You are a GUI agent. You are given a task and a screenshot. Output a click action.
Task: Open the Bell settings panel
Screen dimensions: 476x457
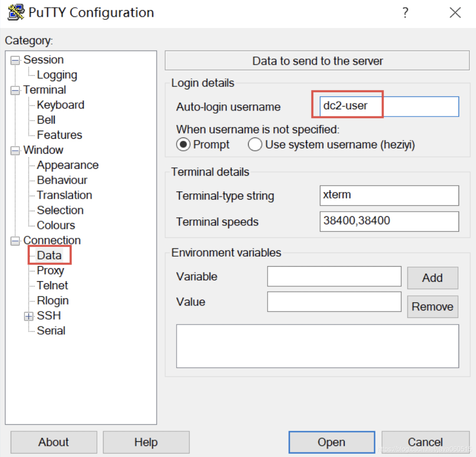point(46,120)
